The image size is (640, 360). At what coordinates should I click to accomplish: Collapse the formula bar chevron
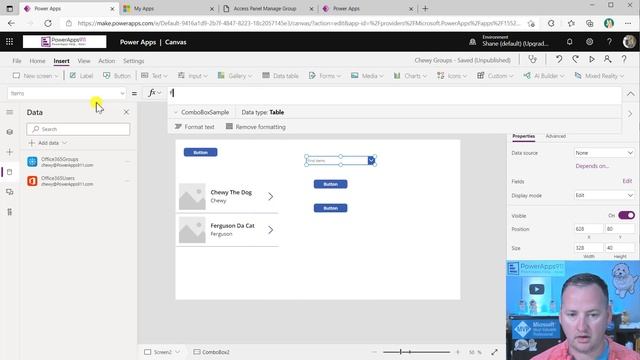[631, 94]
